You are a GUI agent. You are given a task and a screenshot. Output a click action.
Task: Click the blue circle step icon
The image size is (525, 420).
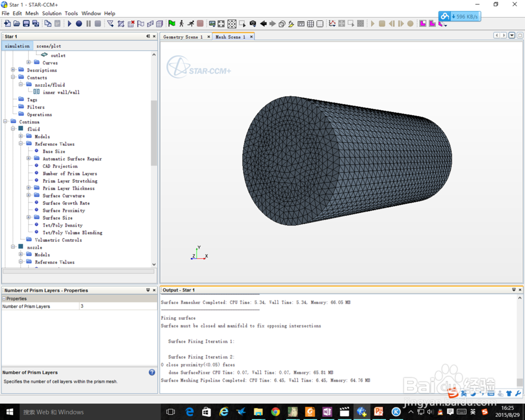79,24
